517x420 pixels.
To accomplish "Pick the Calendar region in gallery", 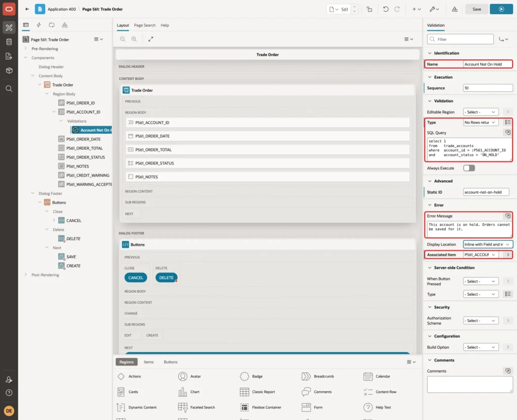I will 377,376.
